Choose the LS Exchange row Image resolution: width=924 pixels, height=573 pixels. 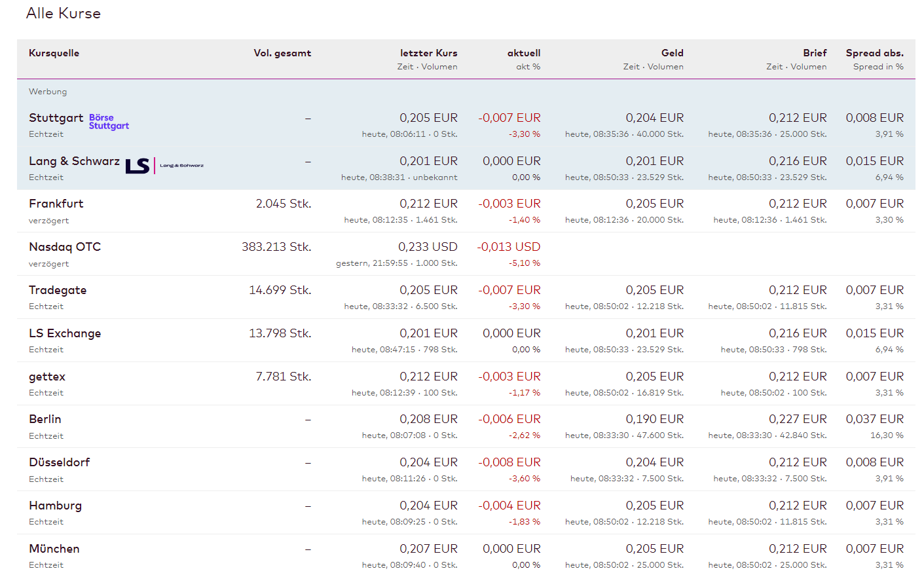pyautogui.click(x=65, y=333)
